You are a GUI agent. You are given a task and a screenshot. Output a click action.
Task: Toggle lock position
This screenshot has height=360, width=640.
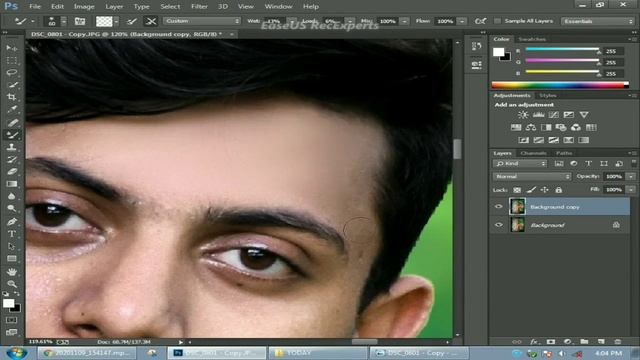click(544, 190)
